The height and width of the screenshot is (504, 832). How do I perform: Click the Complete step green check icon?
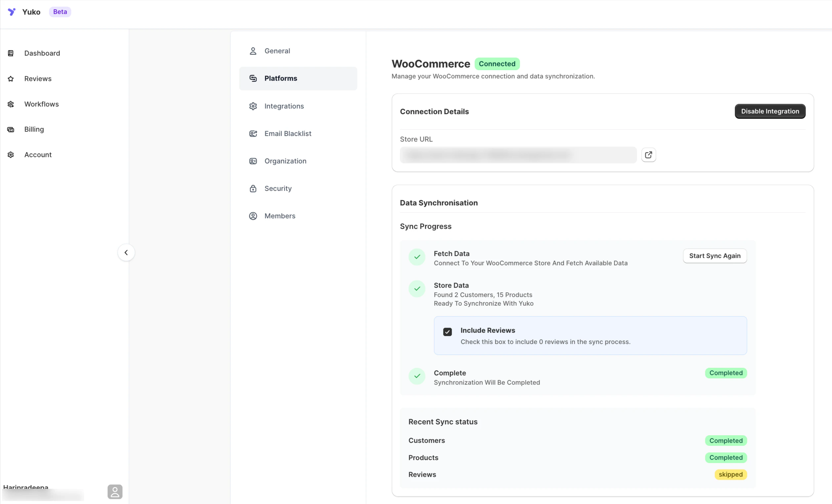pyautogui.click(x=417, y=376)
